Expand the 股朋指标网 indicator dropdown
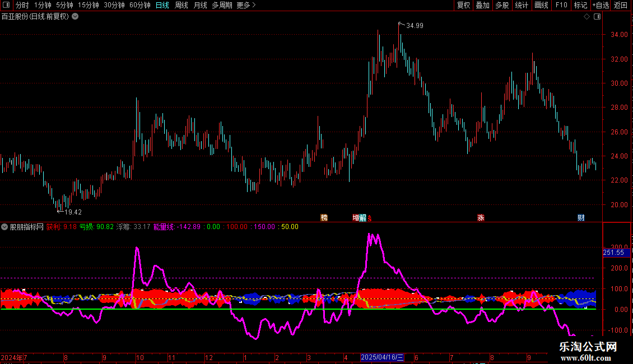The image size is (633, 364). click(x=5, y=227)
